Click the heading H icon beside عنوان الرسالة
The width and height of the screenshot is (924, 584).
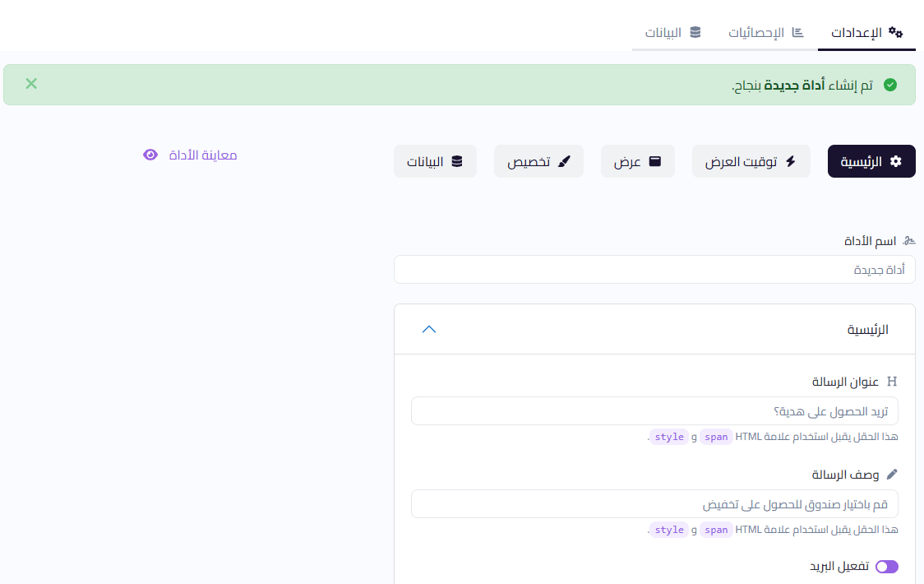tap(892, 382)
